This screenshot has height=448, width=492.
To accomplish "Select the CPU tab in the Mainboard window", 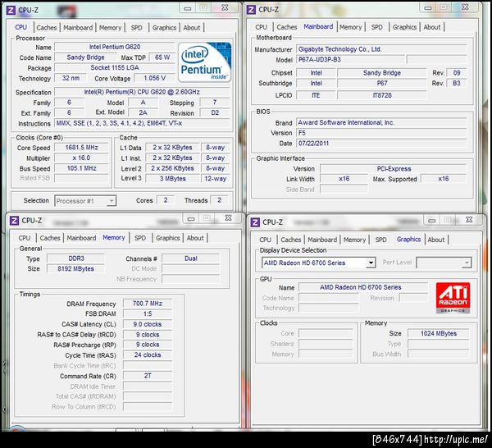I will [261, 27].
